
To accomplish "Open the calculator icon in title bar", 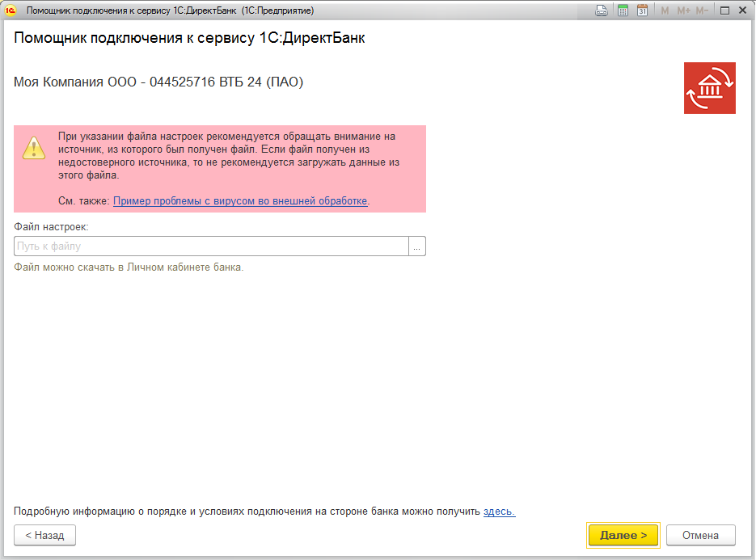I will (623, 11).
